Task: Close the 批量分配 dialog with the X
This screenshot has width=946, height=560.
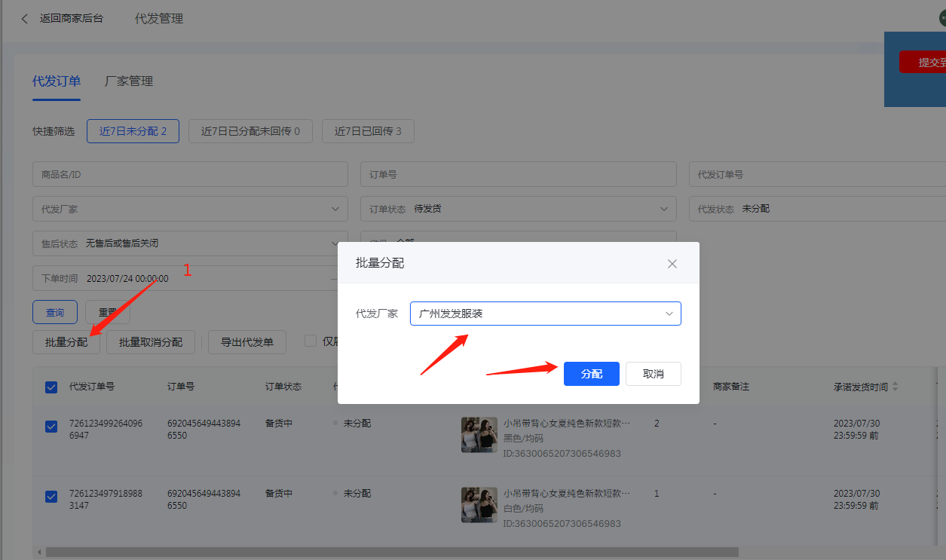Action: [x=672, y=264]
